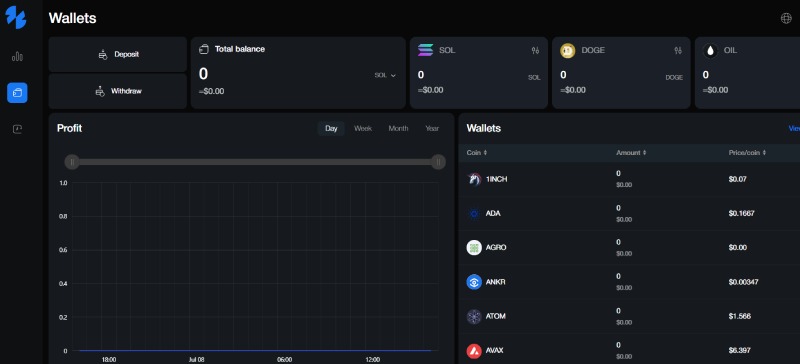800x364 pixels.
Task: Click the right range slider handle
Action: click(438, 162)
